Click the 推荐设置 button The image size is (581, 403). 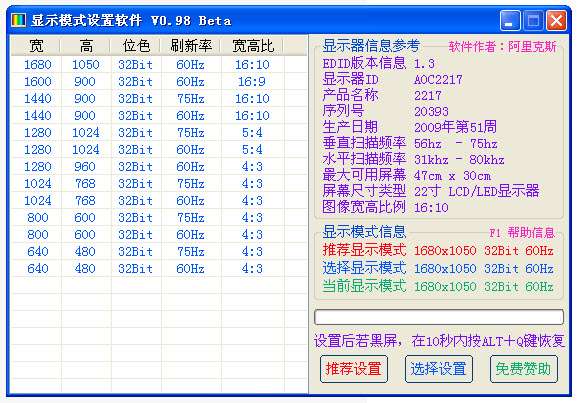coord(354,369)
